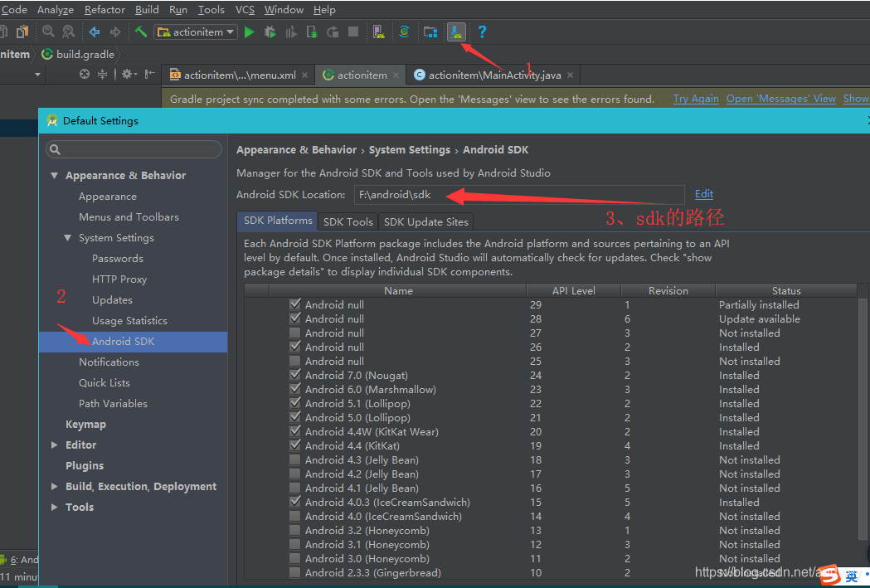870x588 pixels.
Task: Attach debugger to Android process icon
Action: pyautogui.click(x=312, y=32)
